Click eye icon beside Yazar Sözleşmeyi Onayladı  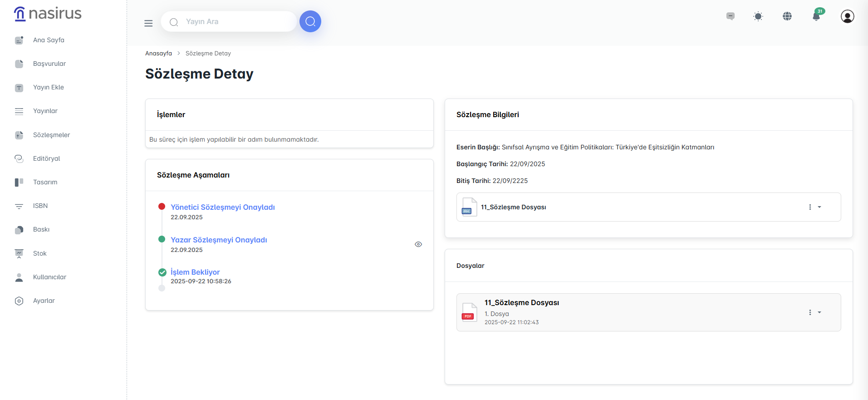tap(418, 244)
